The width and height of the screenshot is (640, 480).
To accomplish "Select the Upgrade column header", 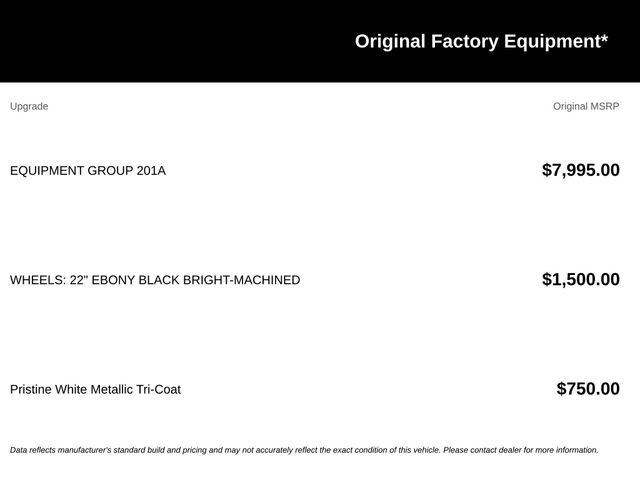I will pos(29,106).
